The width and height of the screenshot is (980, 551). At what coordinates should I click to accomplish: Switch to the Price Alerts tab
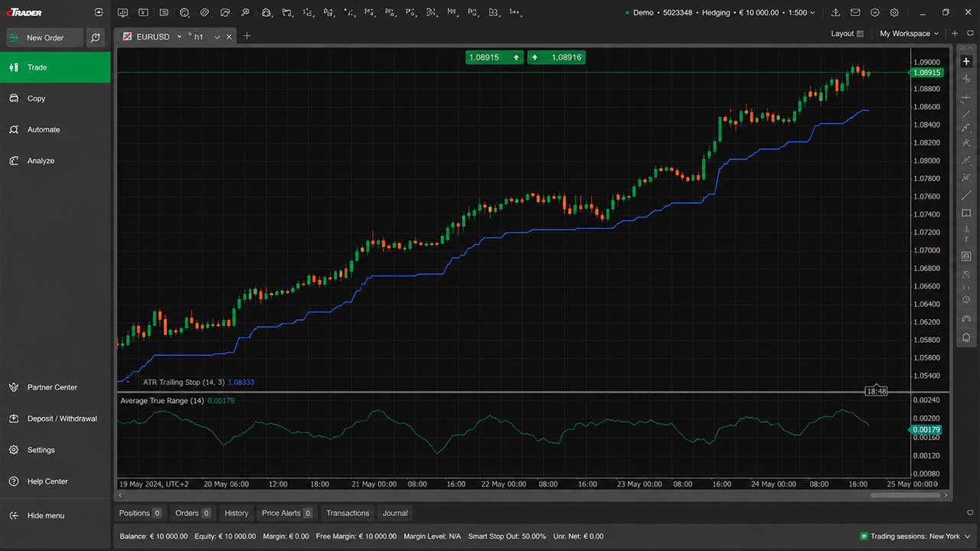pos(287,514)
